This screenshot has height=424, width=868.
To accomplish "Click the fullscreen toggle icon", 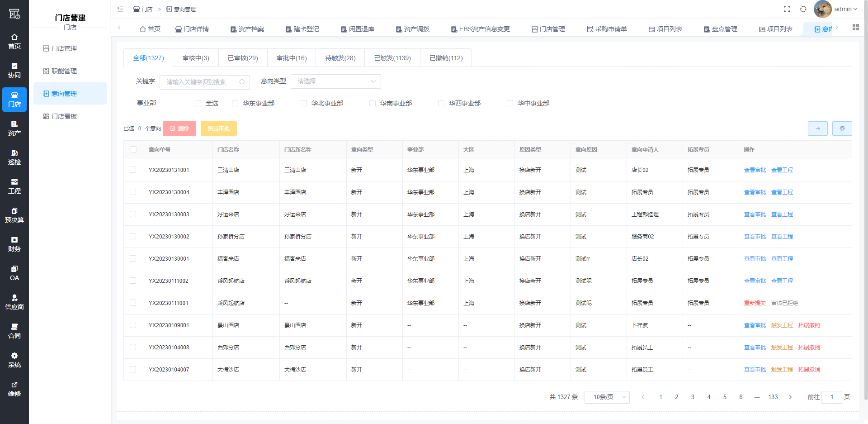I will click(x=787, y=9).
